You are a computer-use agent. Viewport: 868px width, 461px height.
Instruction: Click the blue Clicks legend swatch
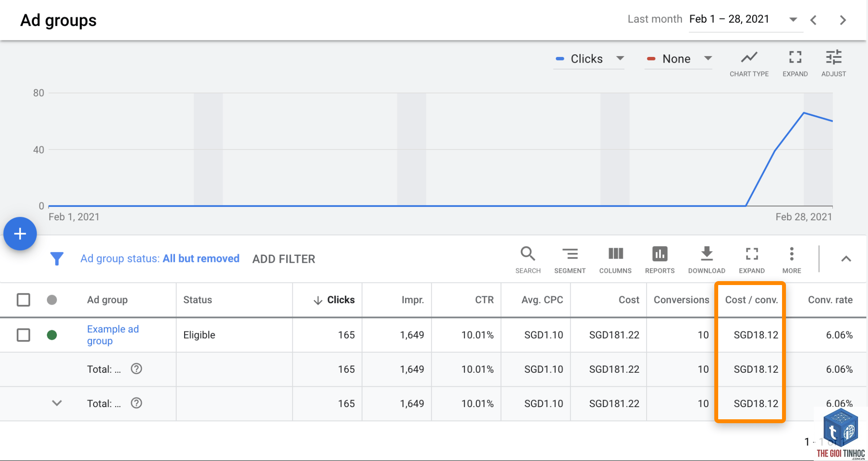tap(560, 59)
